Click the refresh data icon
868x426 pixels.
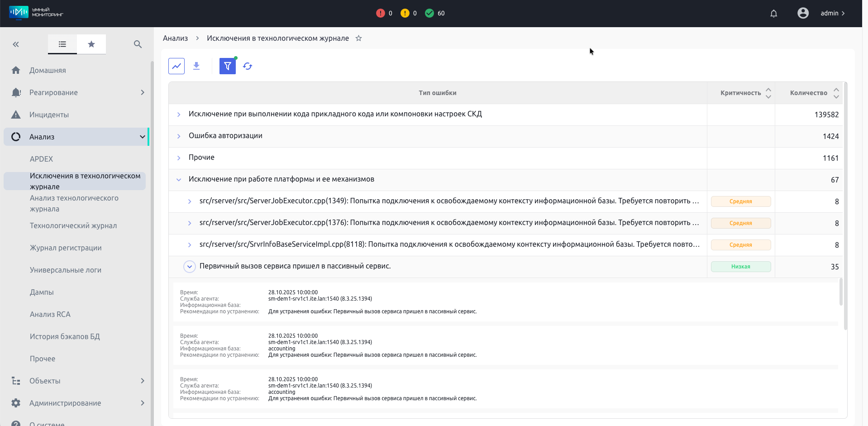(x=248, y=66)
